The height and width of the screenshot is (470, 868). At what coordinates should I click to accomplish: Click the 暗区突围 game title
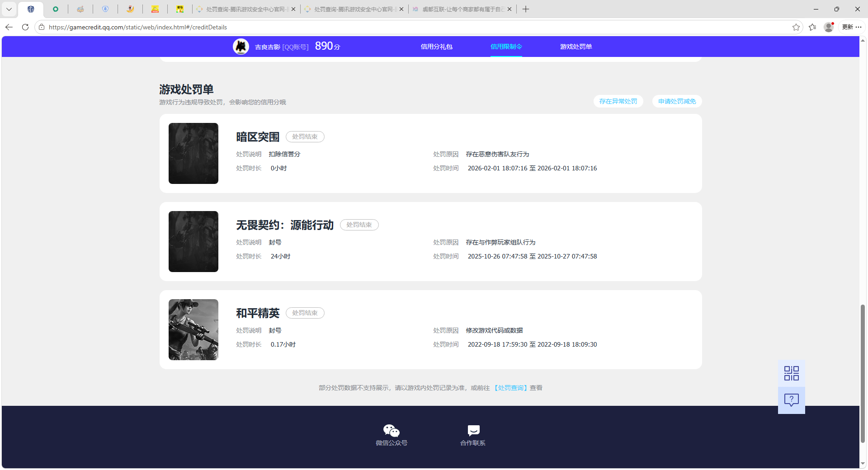(x=258, y=137)
